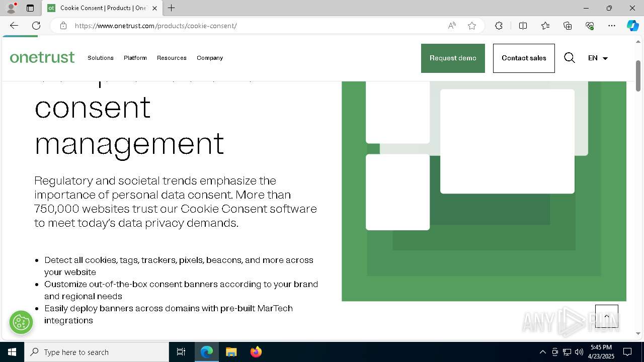Open the Company menu
This screenshot has width=644, height=362.
(210, 58)
